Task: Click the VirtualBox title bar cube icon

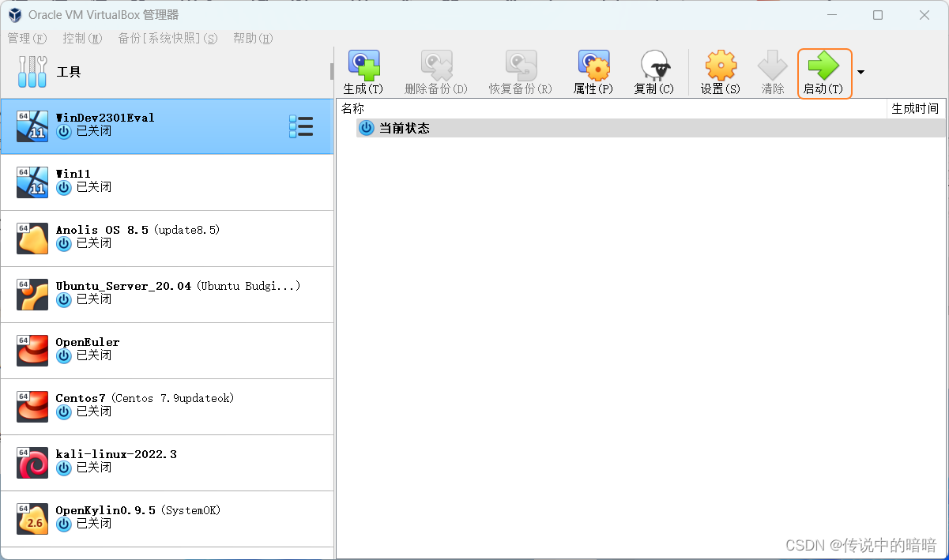Action: (15, 15)
